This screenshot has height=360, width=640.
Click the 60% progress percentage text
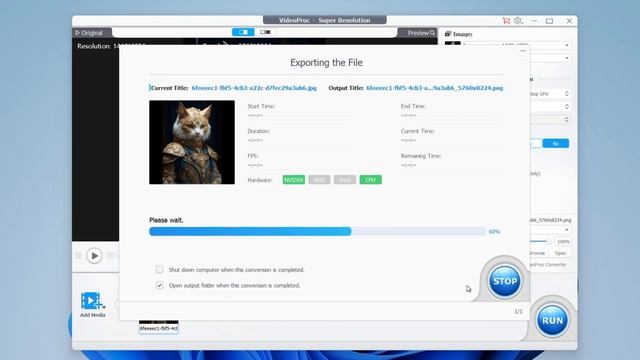point(494,231)
